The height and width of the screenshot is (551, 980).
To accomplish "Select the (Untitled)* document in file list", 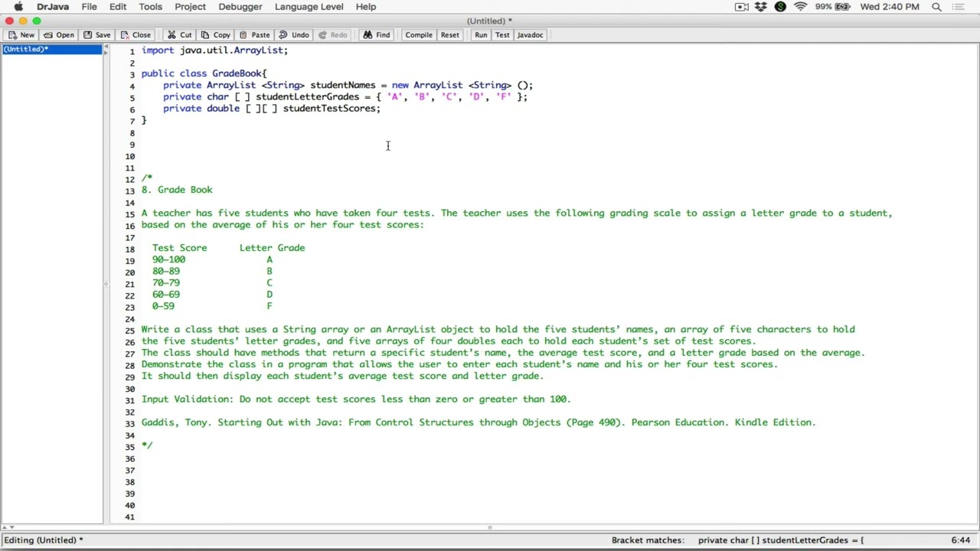I will click(52, 50).
